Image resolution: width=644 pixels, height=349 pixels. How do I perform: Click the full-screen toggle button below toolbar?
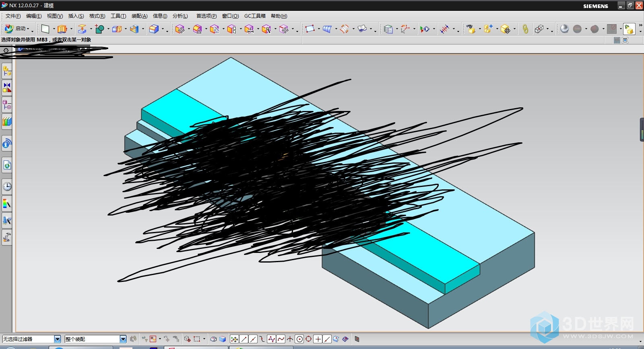[625, 40]
